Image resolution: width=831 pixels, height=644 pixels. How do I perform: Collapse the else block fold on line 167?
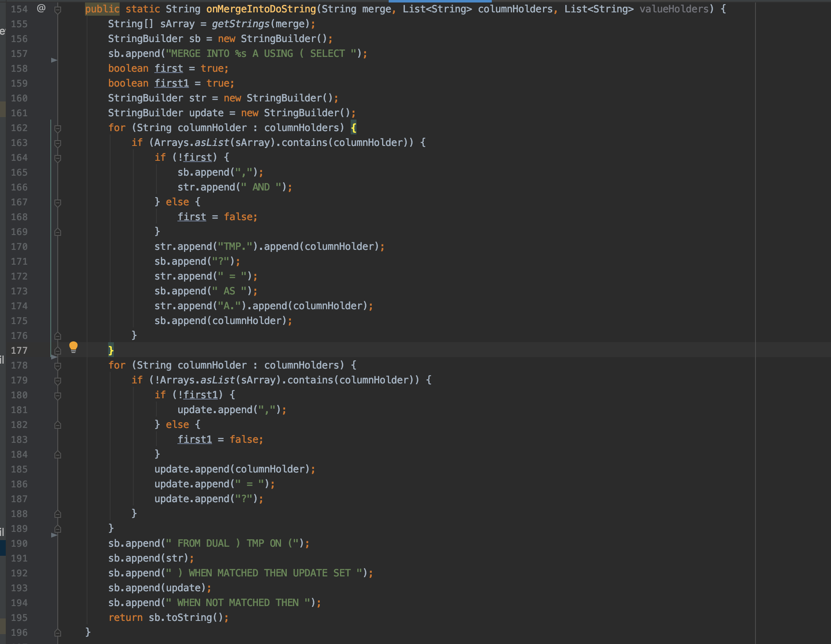(58, 202)
